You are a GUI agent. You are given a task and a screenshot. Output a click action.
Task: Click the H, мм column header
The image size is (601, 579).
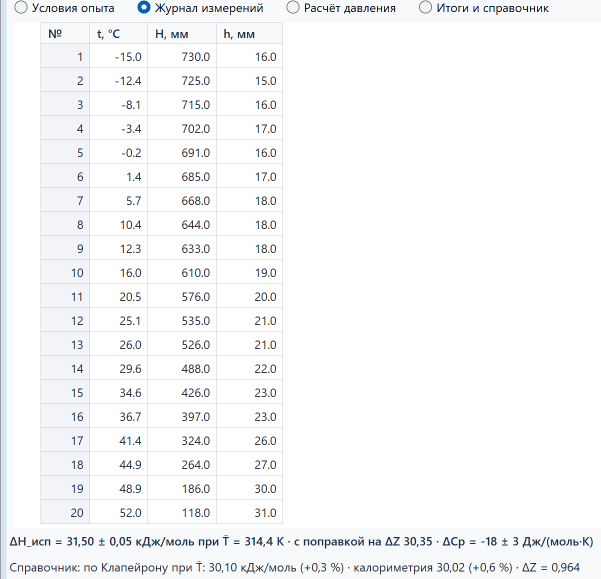(x=182, y=33)
